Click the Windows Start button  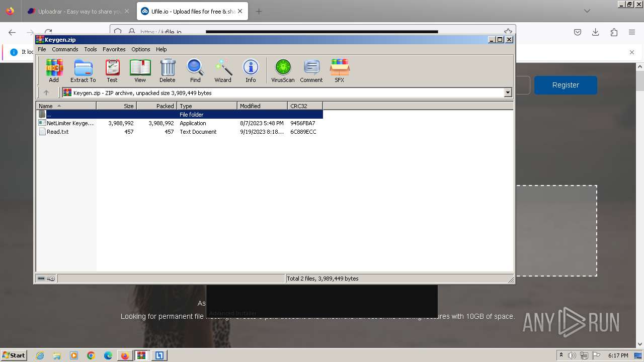14,355
